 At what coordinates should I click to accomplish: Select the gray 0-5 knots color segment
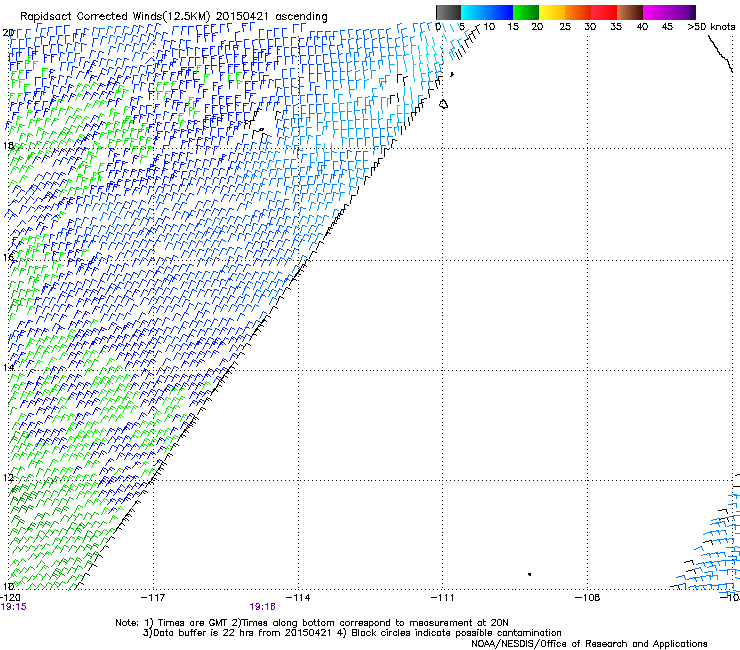point(448,12)
